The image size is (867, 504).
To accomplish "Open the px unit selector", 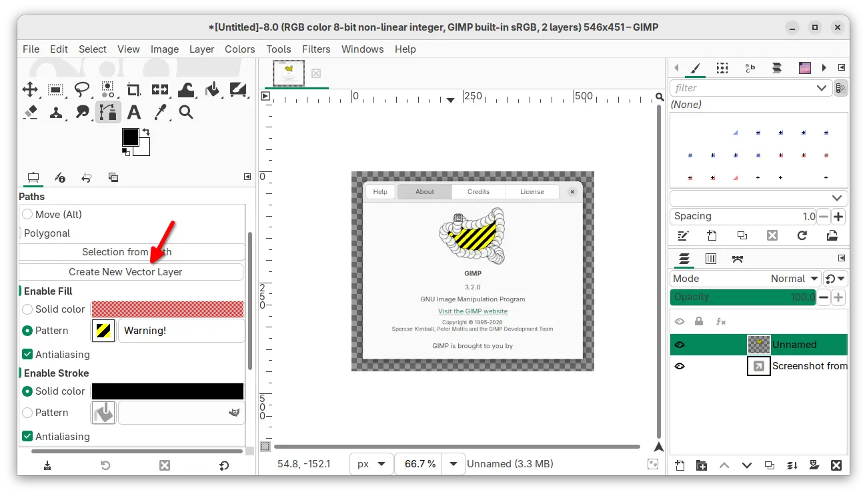I will [x=372, y=463].
